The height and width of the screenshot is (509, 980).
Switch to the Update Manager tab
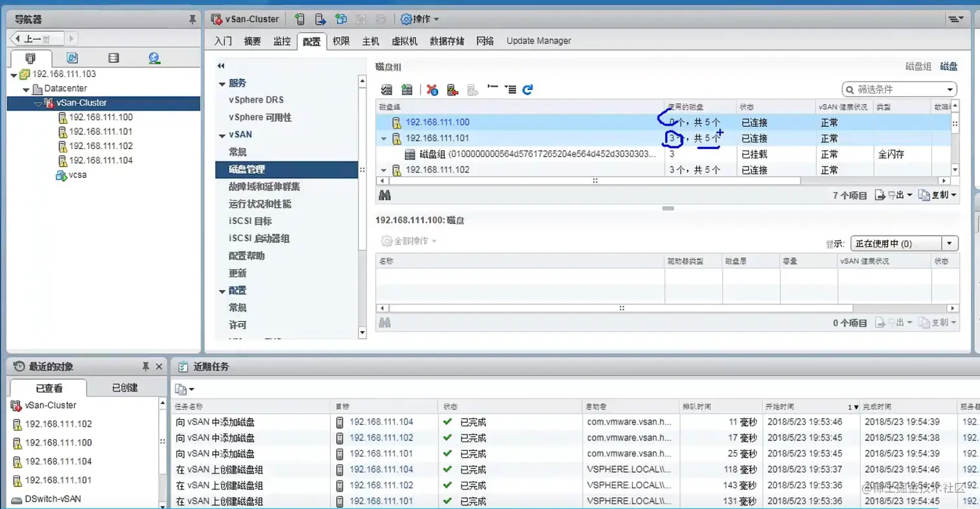click(539, 41)
